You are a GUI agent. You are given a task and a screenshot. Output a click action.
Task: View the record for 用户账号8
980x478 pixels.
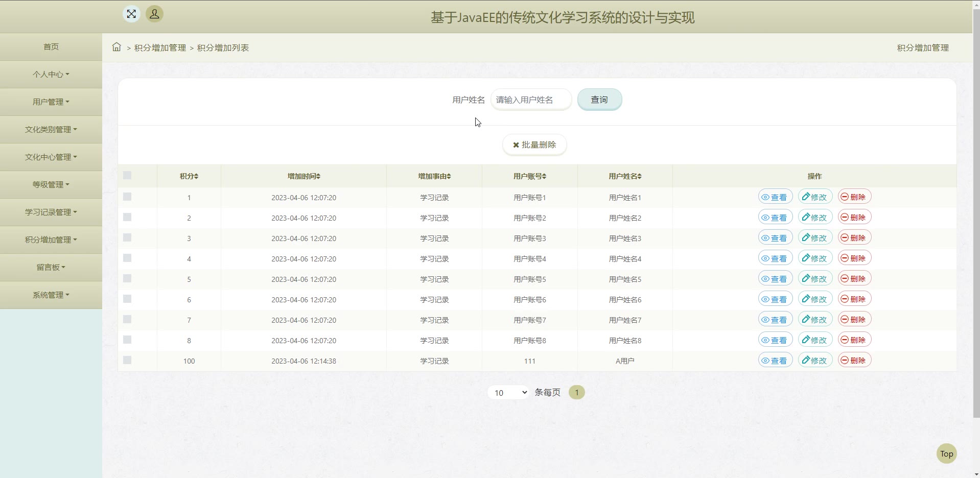pos(775,340)
